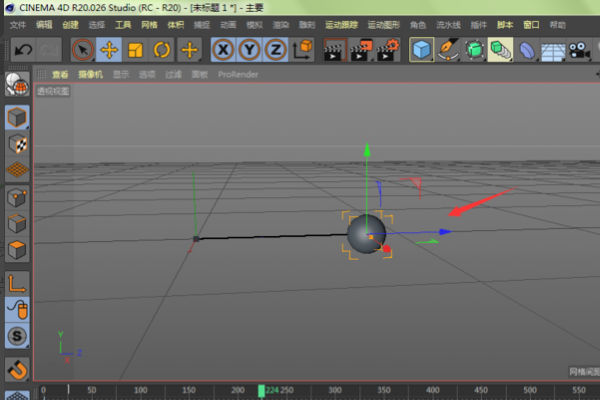The image size is (600, 400).
Task: Click the ProRender viewport menu button
Action: [x=239, y=74]
